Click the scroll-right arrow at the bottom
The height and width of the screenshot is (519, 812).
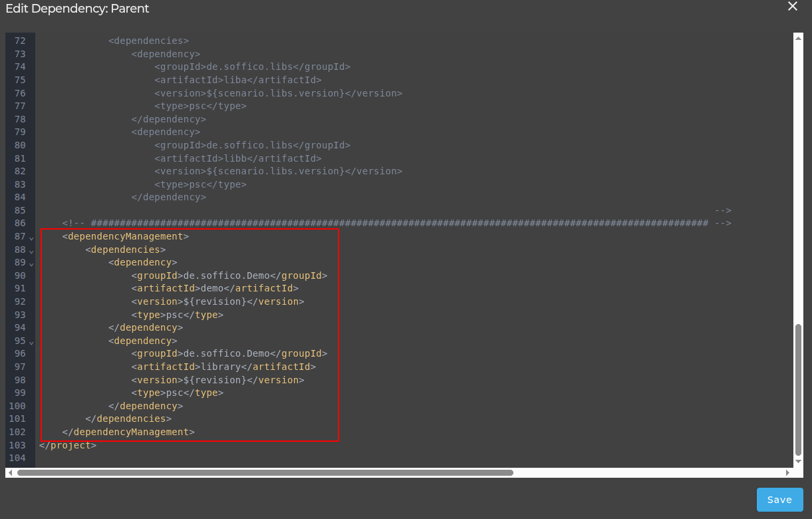[788, 472]
